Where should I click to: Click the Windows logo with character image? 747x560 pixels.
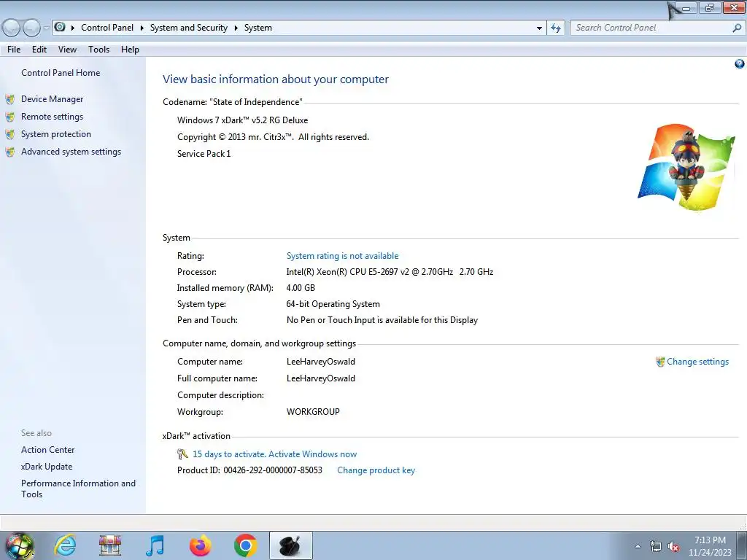[x=686, y=168]
